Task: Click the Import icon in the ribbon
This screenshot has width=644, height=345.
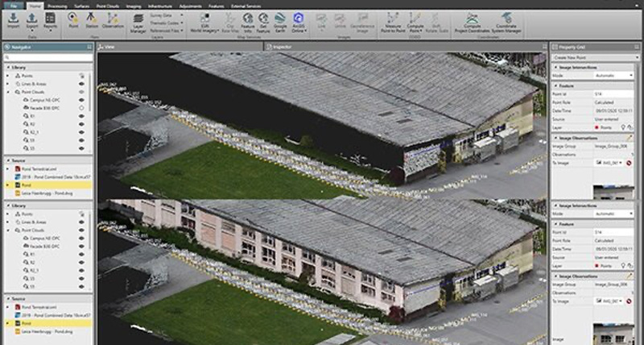Action: [15, 19]
